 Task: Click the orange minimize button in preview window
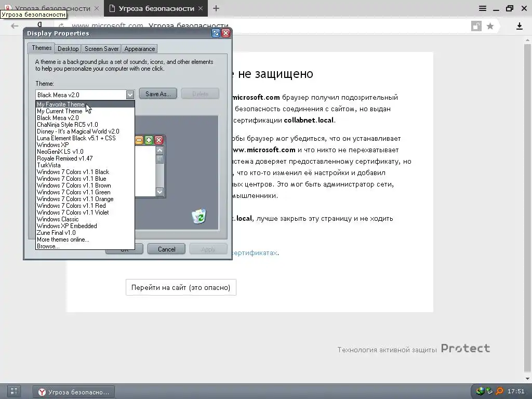pyautogui.click(x=139, y=140)
